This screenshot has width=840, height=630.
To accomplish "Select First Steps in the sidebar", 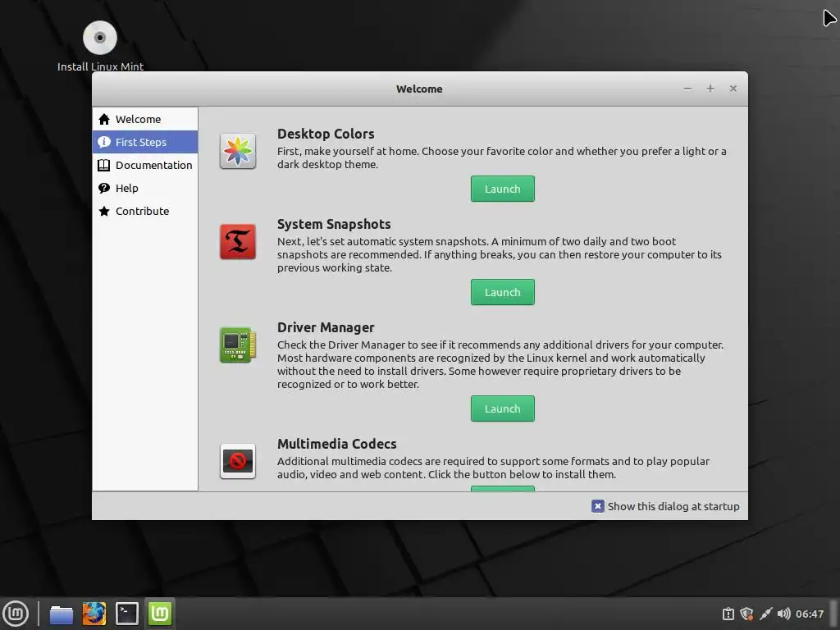I will pyautogui.click(x=145, y=142).
